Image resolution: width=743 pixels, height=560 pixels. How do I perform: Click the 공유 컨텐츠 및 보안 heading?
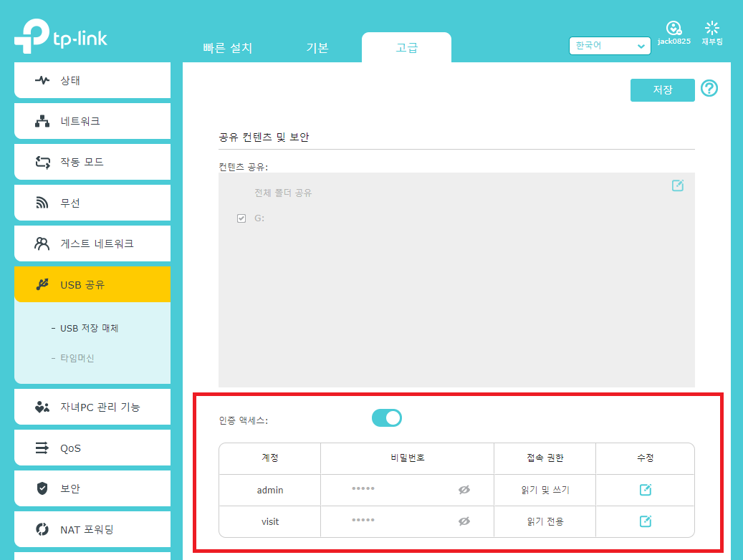point(264,137)
